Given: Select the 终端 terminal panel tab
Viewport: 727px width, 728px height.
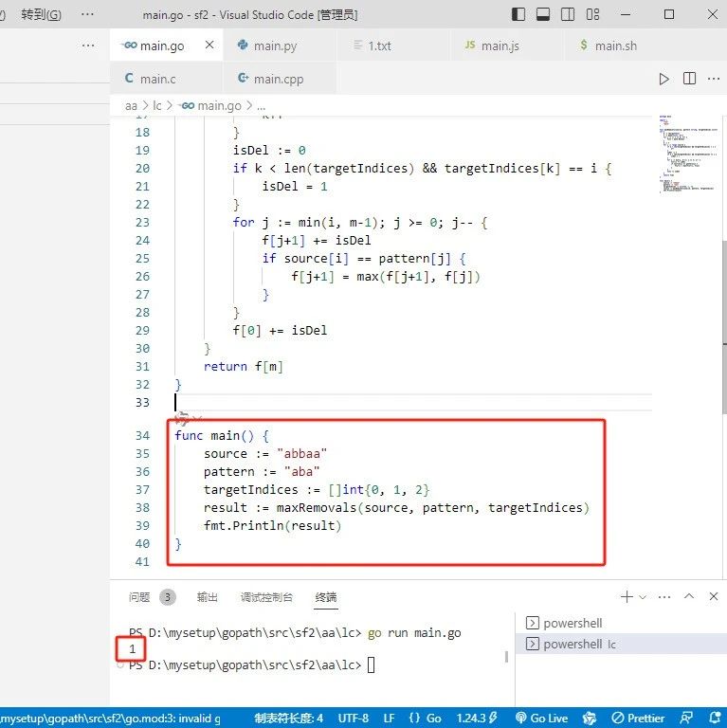Looking at the screenshot, I should [x=325, y=597].
